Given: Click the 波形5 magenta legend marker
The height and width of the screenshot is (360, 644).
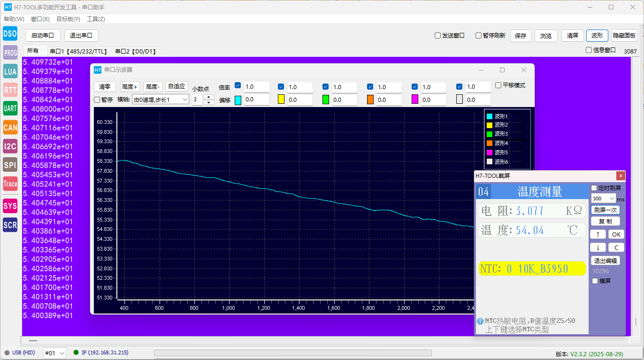Looking at the screenshot, I should 490,153.
